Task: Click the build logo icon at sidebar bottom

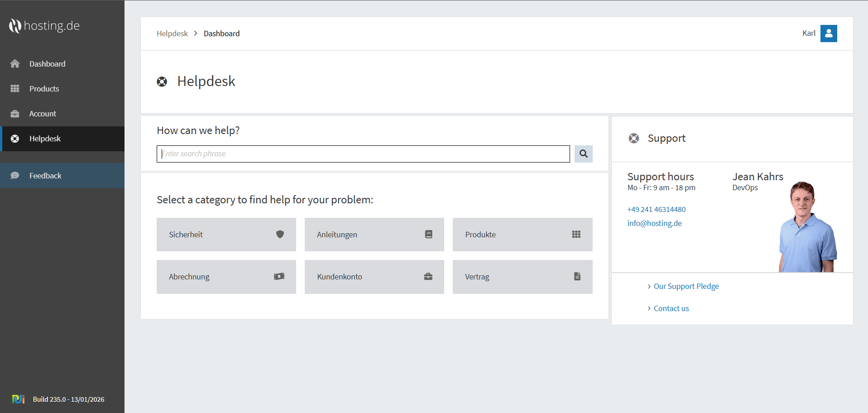Action: [x=18, y=399]
